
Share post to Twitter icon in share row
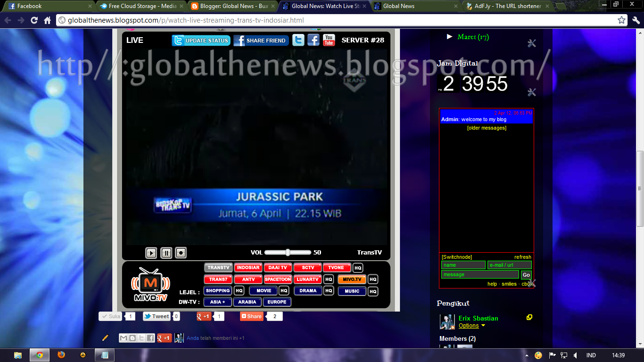click(141, 338)
